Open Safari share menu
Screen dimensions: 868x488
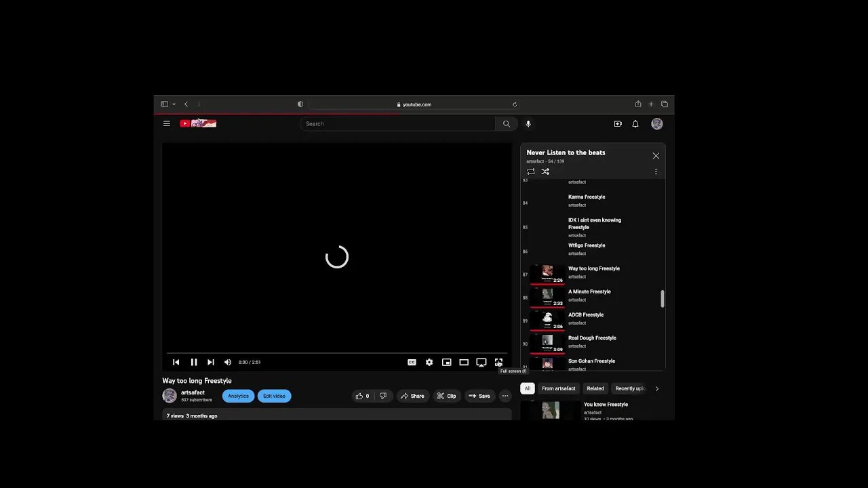click(638, 104)
